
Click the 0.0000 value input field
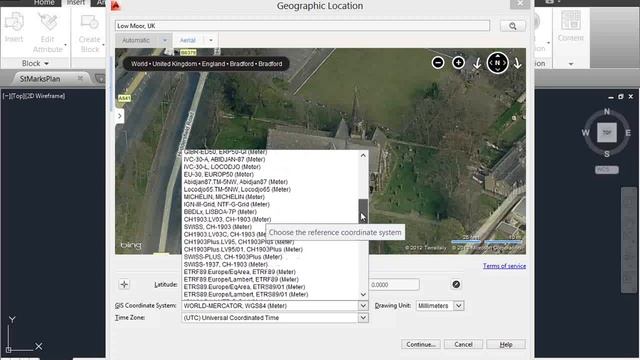pyautogui.click(x=394, y=285)
